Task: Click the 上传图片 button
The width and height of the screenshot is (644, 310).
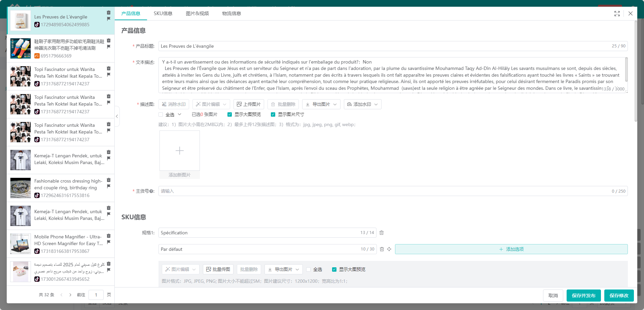Action: [249, 104]
